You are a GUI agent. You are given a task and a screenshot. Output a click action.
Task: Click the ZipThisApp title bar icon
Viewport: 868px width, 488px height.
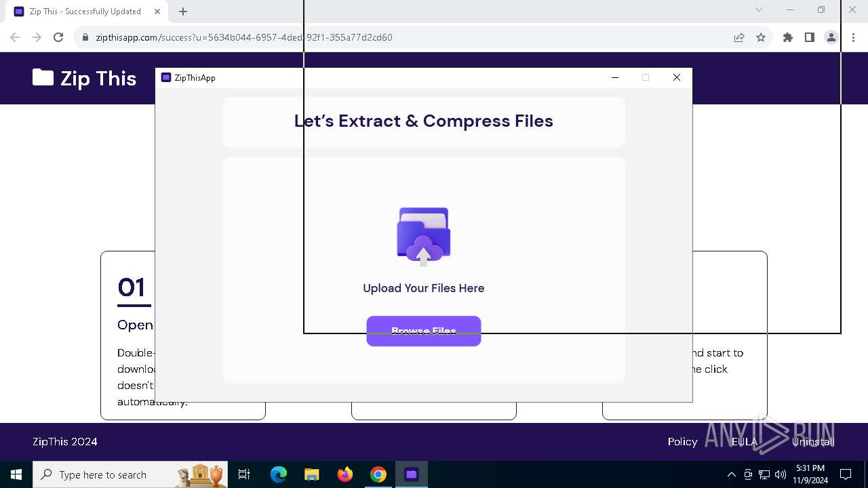[166, 77]
